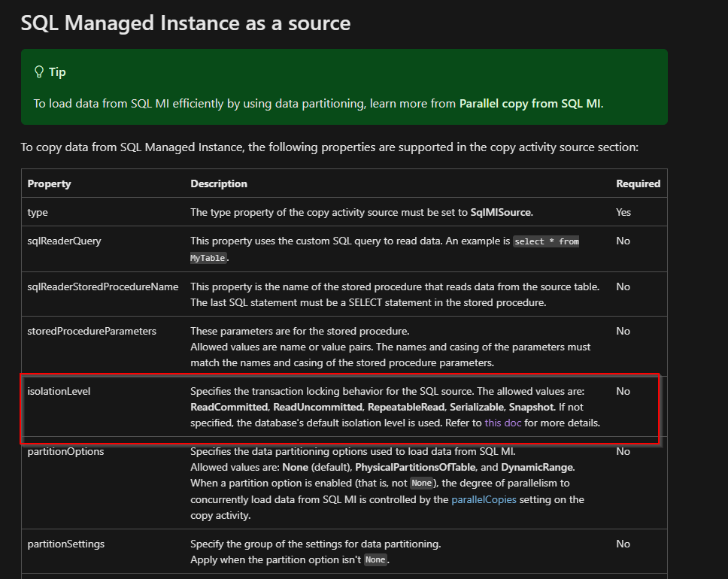Select the isolationLevel property name

[59, 391]
